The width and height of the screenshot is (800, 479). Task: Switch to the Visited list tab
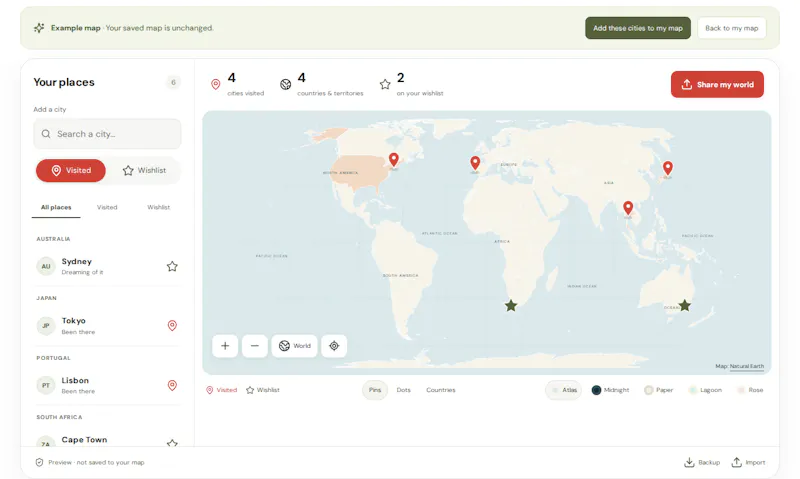click(107, 207)
